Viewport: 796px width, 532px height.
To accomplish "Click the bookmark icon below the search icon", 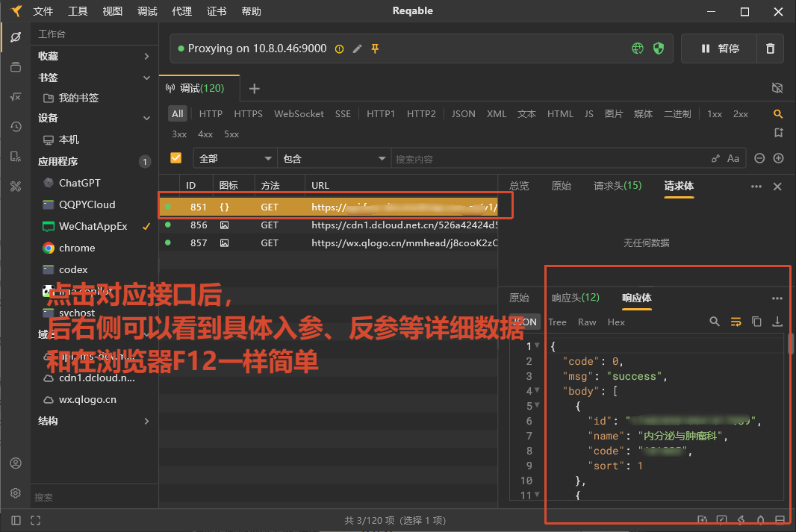I will coord(778,133).
